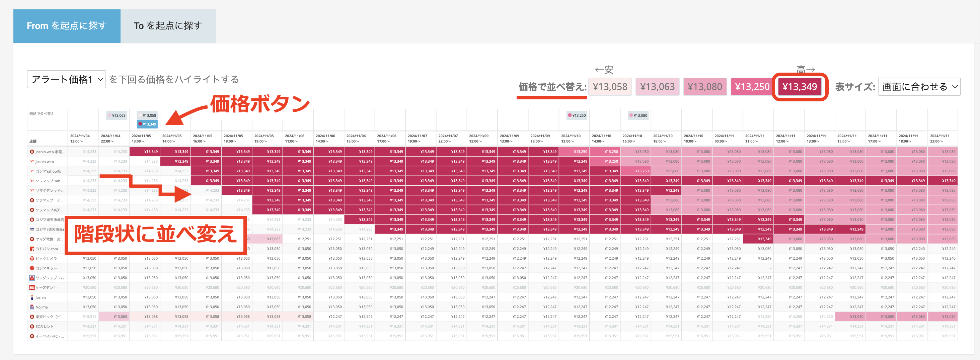Click the Kojima Net store icon
Image resolution: width=980 pixels, height=360 pixels.
click(32, 268)
